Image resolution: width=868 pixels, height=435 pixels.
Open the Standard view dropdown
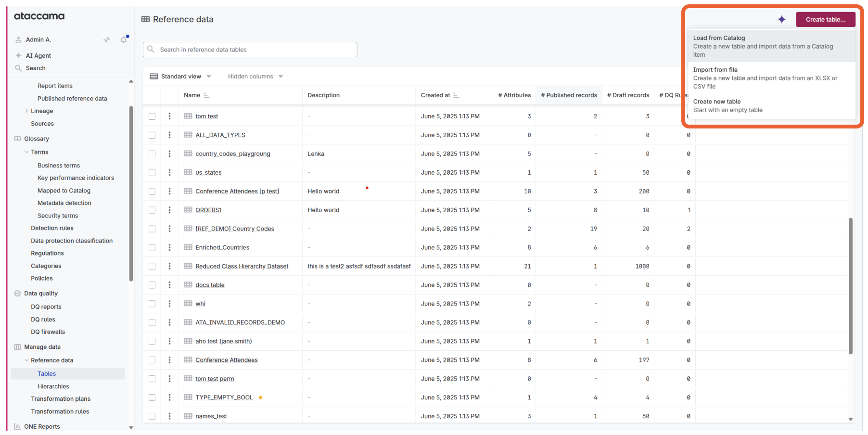coord(181,77)
